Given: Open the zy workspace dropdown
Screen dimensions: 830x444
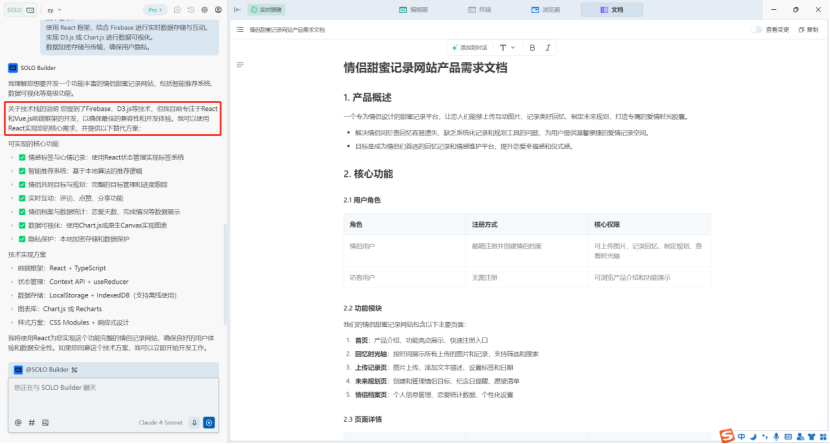Looking at the screenshot, I should (x=54, y=10).
